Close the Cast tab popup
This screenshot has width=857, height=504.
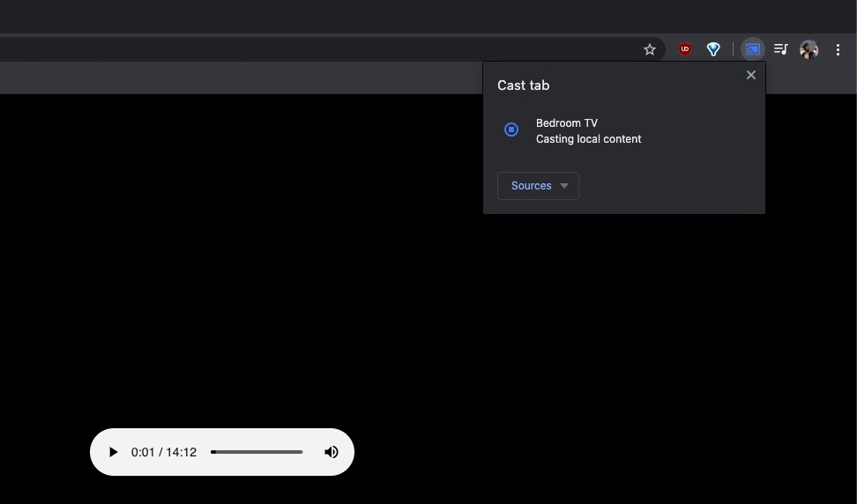751,75
